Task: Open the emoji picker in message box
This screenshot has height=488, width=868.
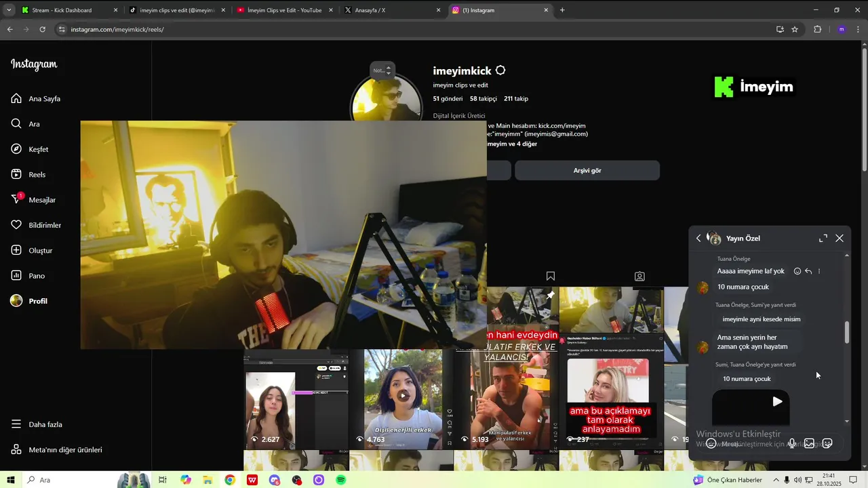Action: [x=711, y=443]
